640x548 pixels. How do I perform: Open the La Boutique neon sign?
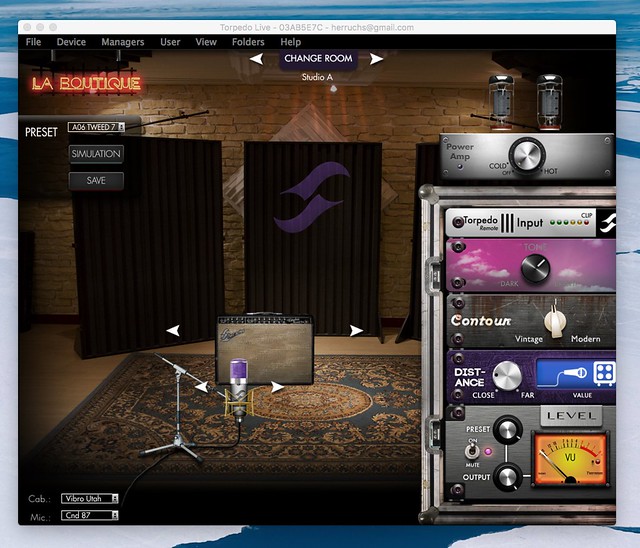pyautogui.click(x=86, y=84)
